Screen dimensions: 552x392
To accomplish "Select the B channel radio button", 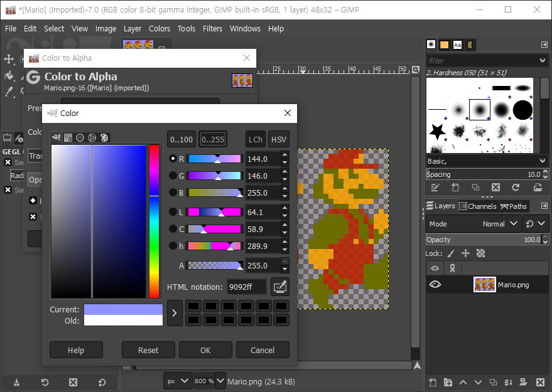I will point(173,193).
